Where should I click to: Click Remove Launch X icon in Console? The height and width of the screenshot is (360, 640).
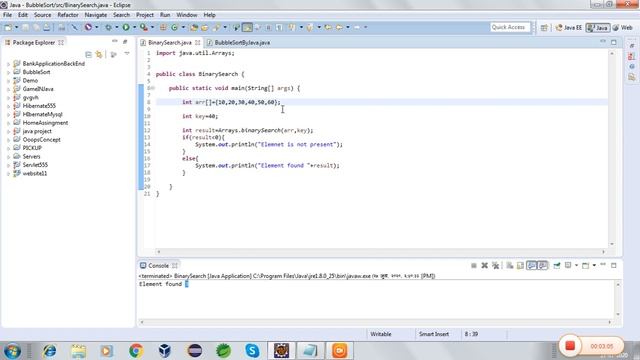[x=484, y=266]
